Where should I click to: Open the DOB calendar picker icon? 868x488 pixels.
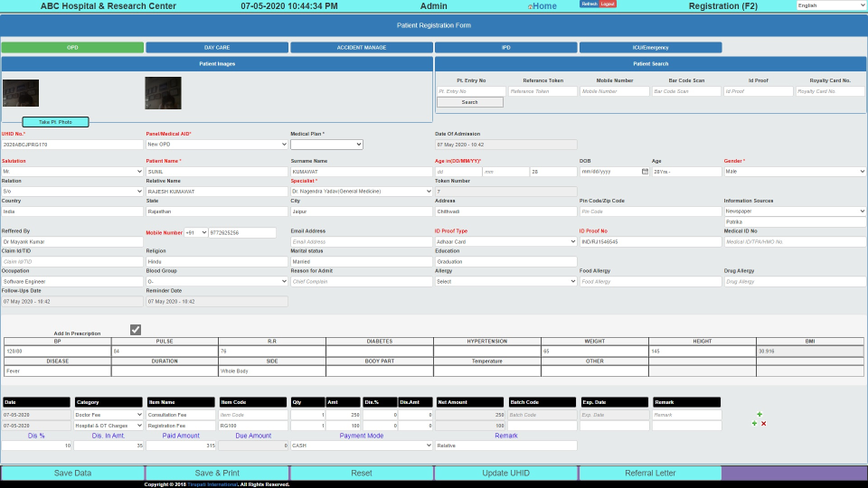(645, 172)
